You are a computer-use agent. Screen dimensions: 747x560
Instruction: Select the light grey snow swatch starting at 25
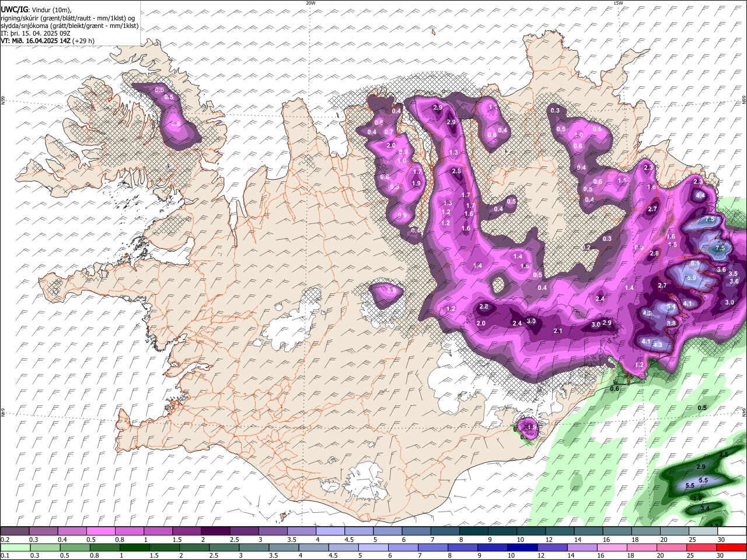[x=703, y=531]
